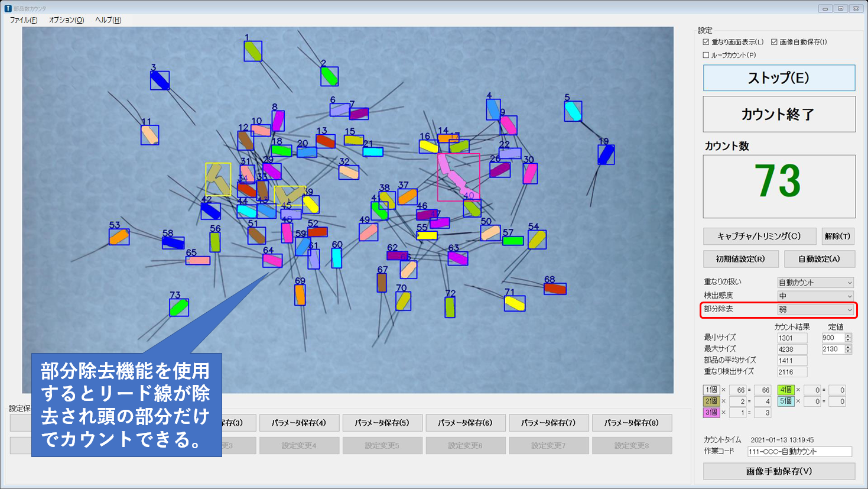Viewport: 868px width, 489px height.
Task: Click the 設定変更4 button
Action: (x=298, y=446)
